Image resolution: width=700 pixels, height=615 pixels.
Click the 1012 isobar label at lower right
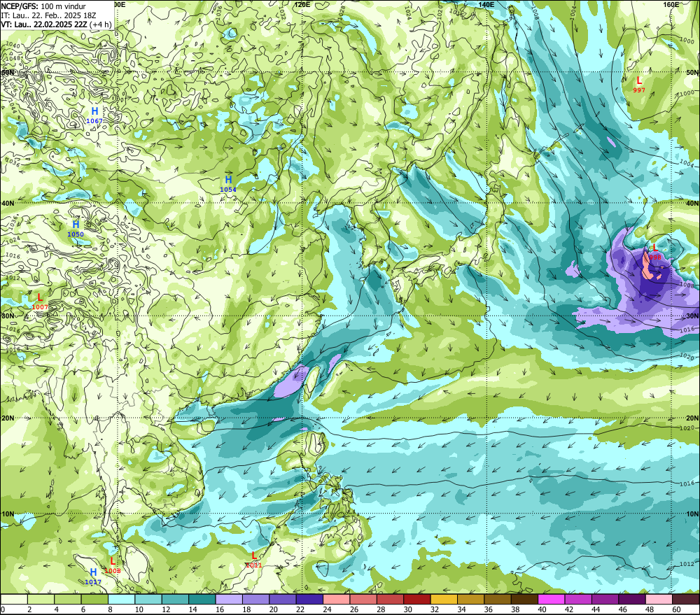687,564
